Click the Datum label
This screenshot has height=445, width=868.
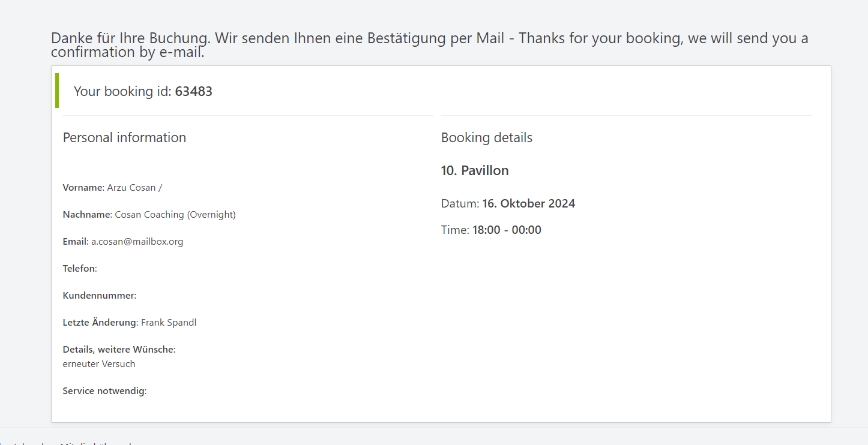pyautogui.click(x=460, y=203)
